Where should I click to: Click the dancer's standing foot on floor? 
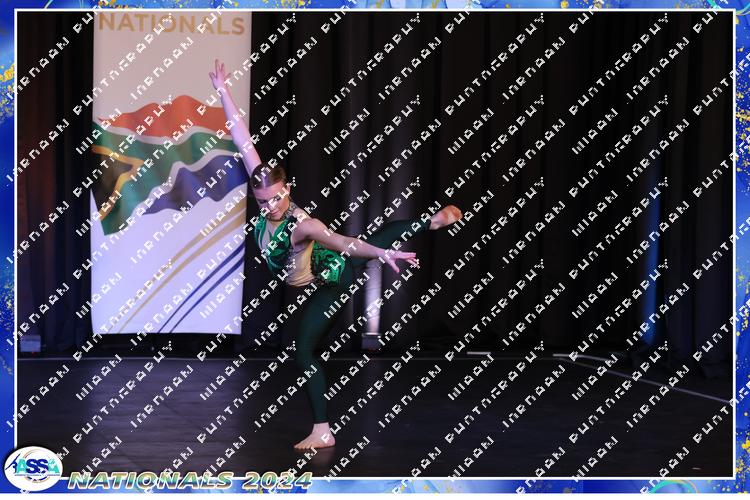point(314,438)
